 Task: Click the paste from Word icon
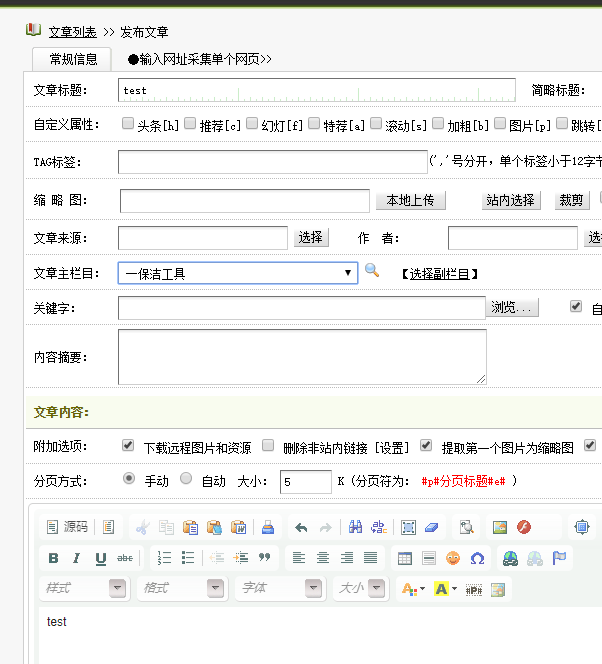[238, 527]
